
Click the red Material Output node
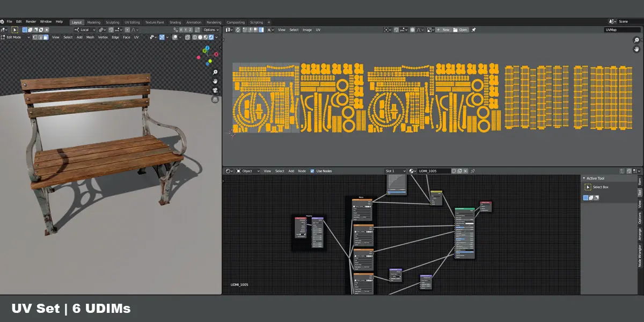point(486,206)
